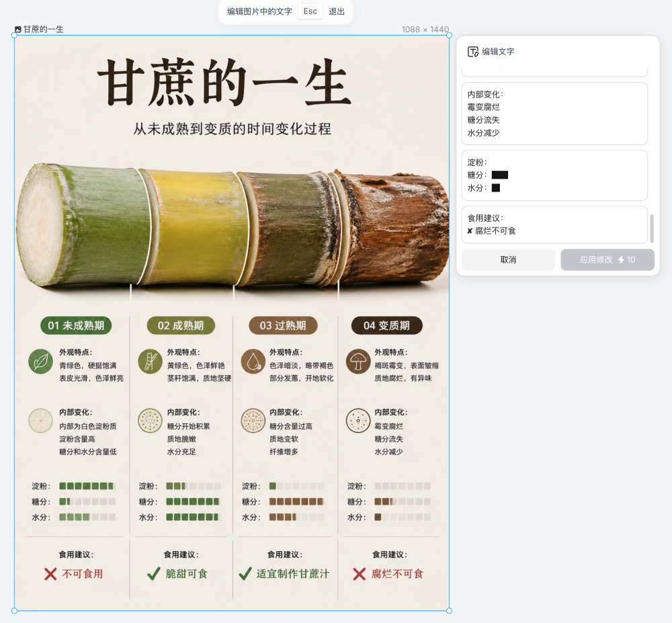Click the 编辑图片中的文字 toolbar label
The image size is (672, 623).
[x=259, y=11]
